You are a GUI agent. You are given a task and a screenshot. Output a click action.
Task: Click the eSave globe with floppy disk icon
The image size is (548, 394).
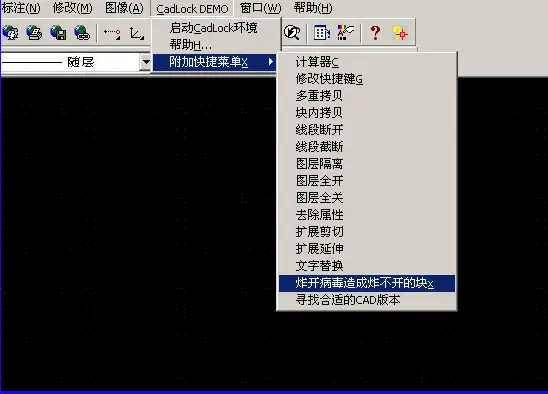(x=58, y=33)
